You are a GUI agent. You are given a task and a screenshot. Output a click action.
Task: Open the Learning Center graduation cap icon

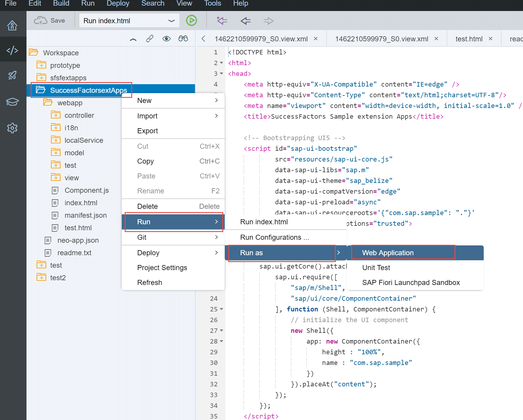point(12,102)
